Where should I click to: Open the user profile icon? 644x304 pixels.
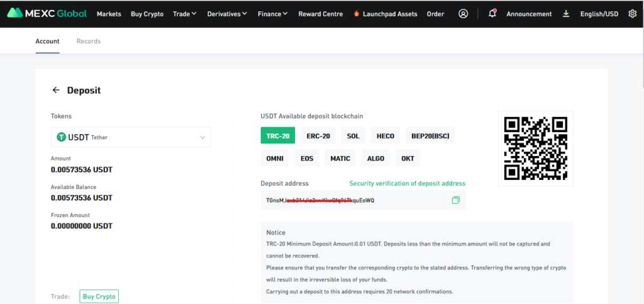coord(464,13)
